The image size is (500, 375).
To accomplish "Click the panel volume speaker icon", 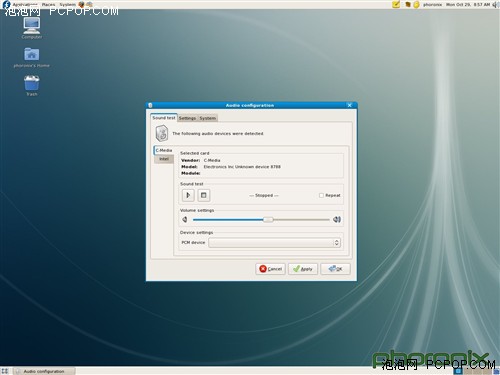I will 495,4.
